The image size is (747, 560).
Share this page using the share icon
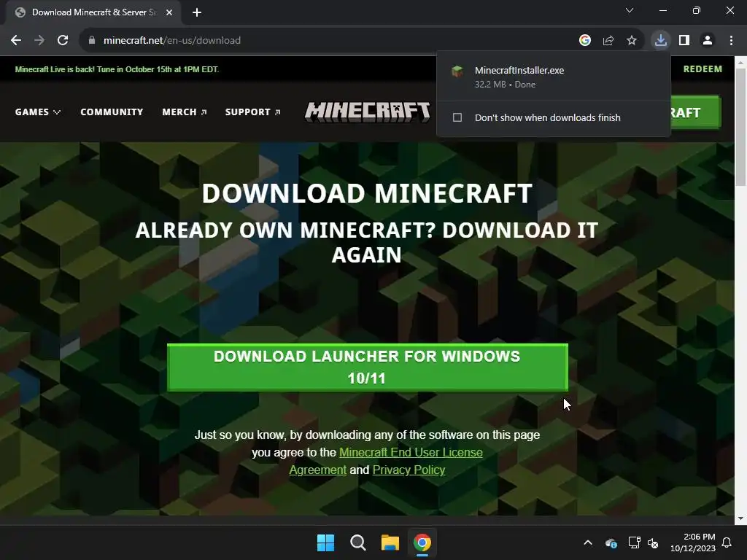point(608,41)
